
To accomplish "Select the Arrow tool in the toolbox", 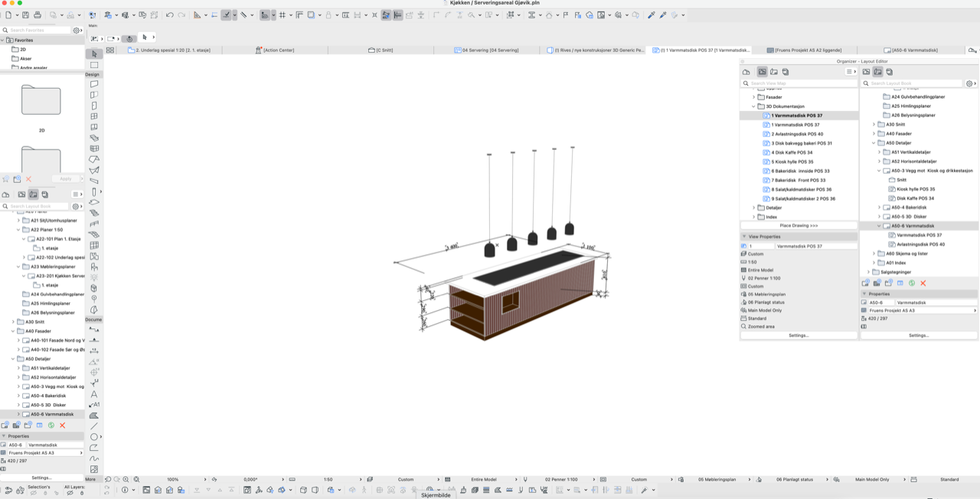I will click(94, 54).
